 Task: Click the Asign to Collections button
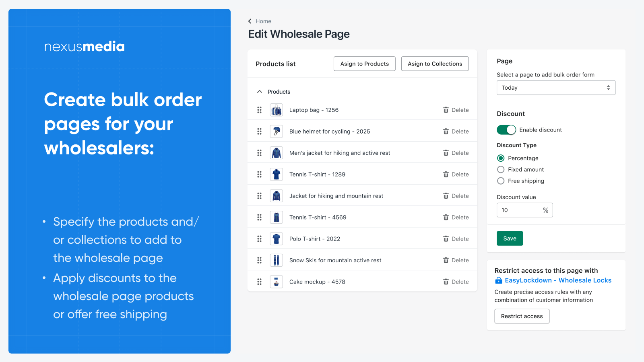point(435,64)
